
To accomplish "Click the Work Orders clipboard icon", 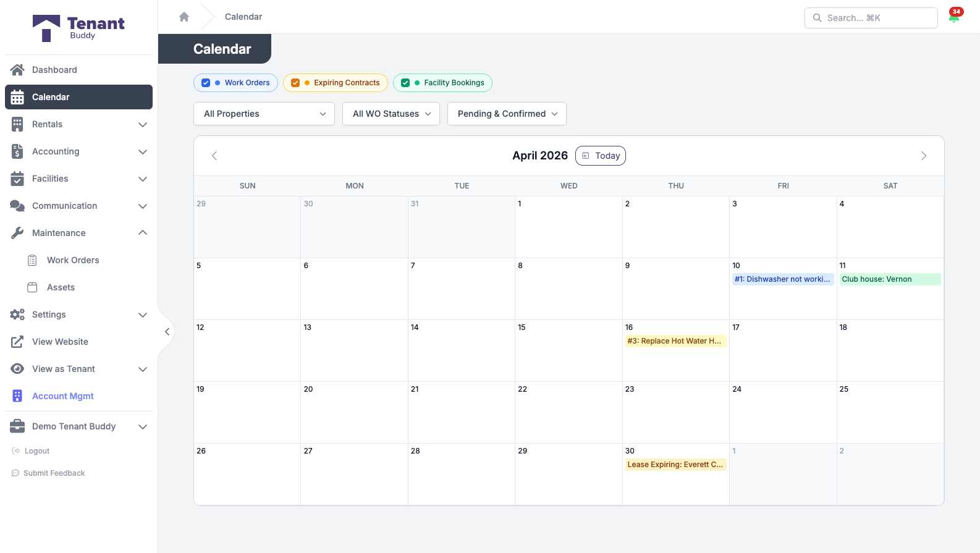I will pyautogui.click(x=32, y=260).
